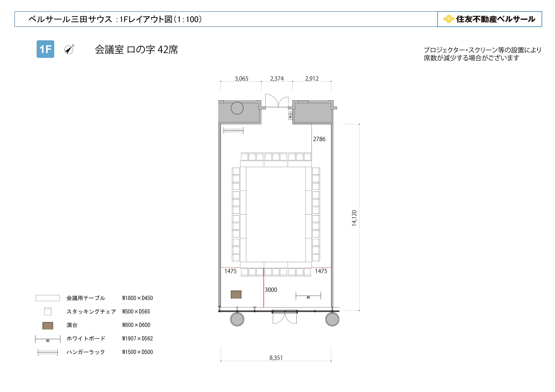555x392 pixels.
Task: Click the legend conference table symbol
Action: coord(48,298)
